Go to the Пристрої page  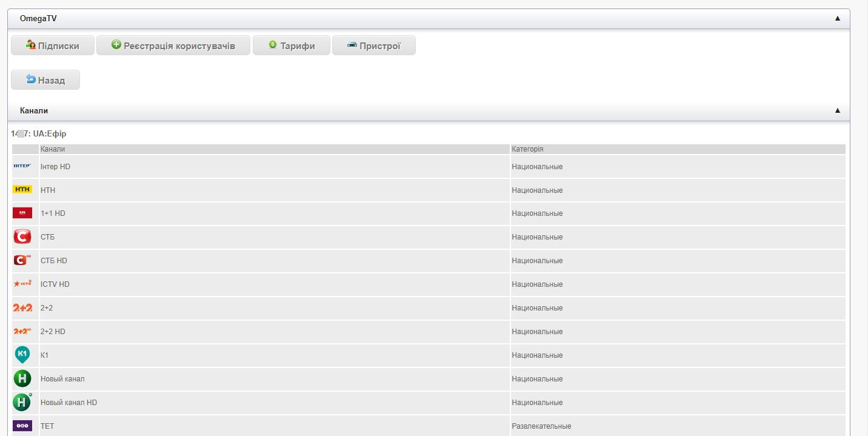[373, 45]
